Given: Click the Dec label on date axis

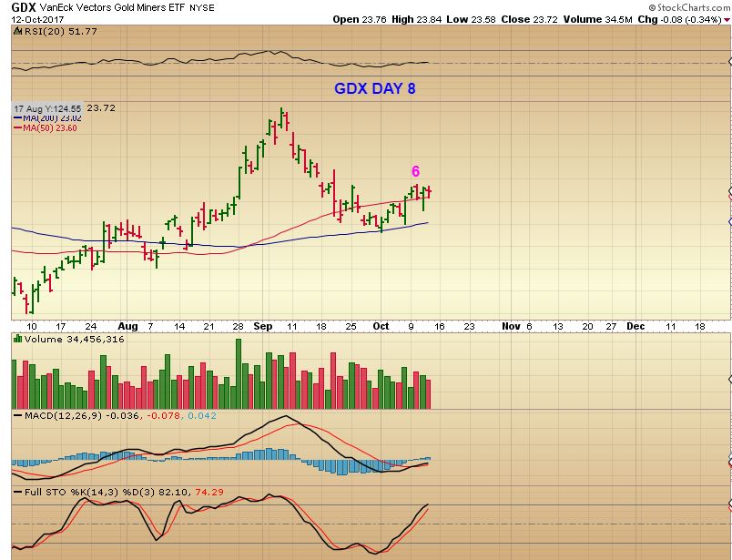Looking at the screenshot, I should (x=635, y=327).
